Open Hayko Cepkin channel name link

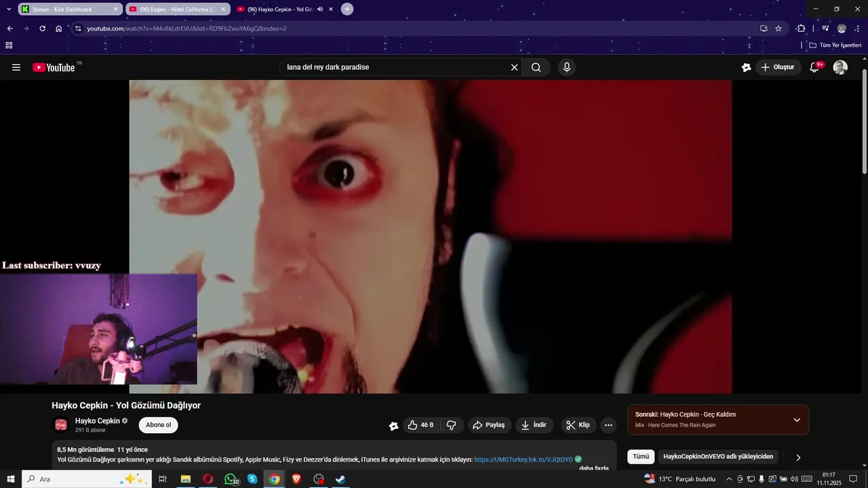point(98,421)
